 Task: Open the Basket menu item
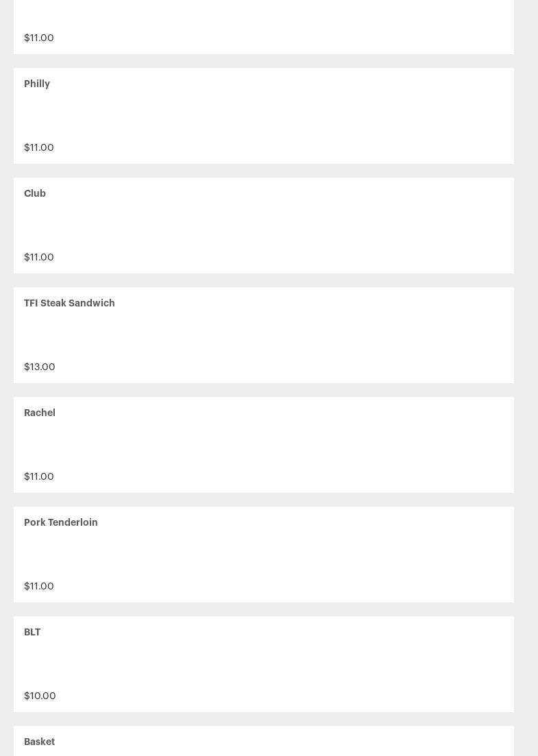point(39,742)
